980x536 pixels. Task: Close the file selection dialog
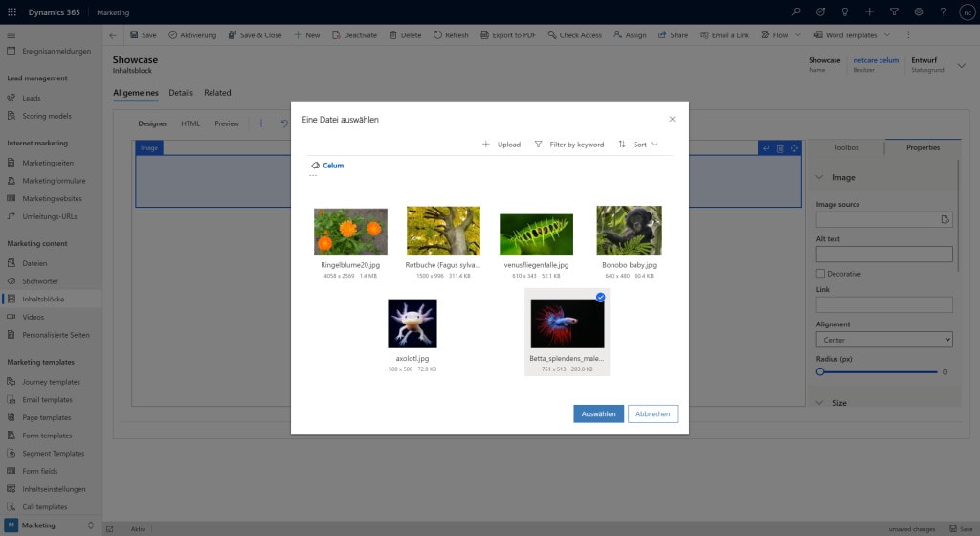pyautogui.click(x=672, y=119)
